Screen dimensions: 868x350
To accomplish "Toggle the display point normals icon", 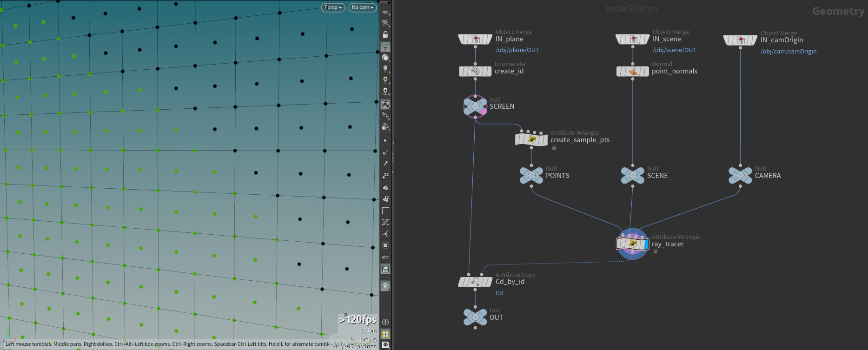I will pos(385,152).
